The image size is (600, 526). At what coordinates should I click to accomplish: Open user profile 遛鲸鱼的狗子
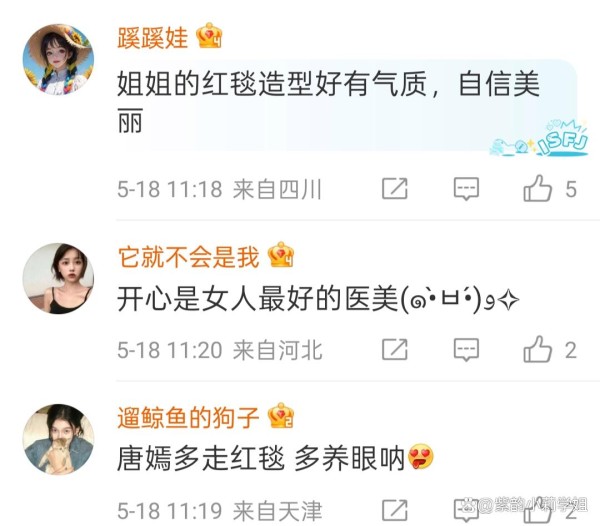(x=188, y=417)
